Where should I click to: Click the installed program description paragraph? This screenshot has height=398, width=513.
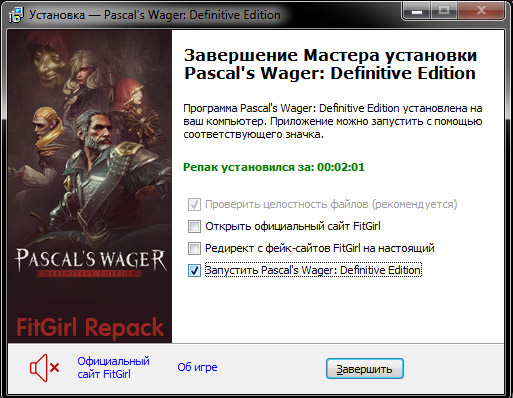(333, 121)
